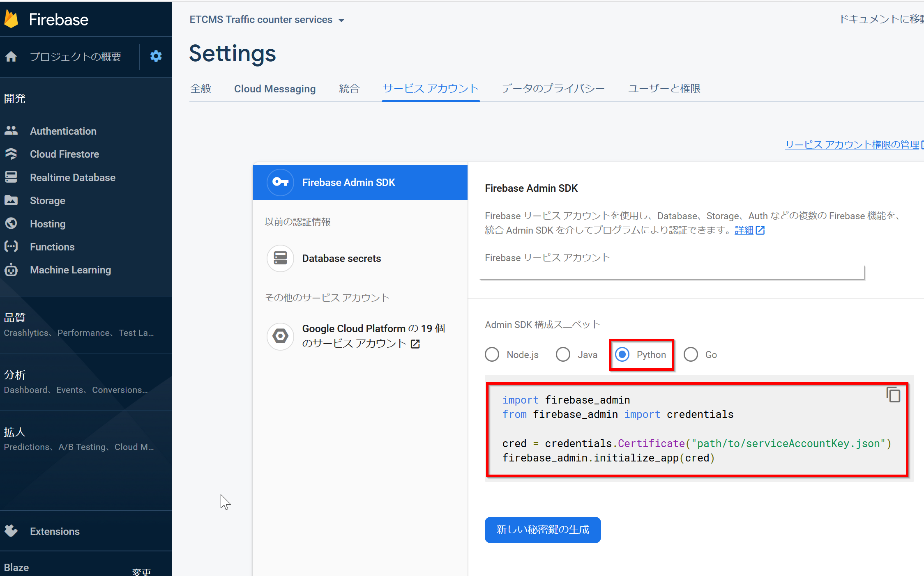Open Realtime Database in the sidebar
The image size is (924, 576).
point(73,177)
